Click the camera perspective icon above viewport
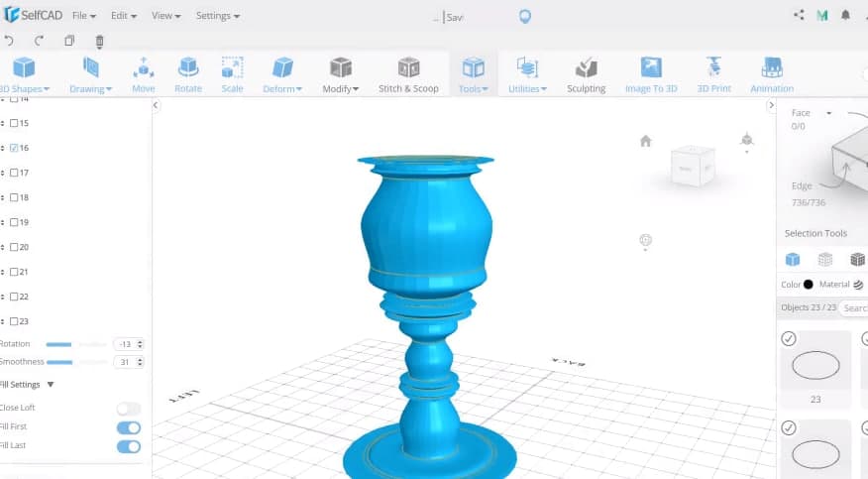This screenshot has width=868, height=479. (x=747, y=140)
